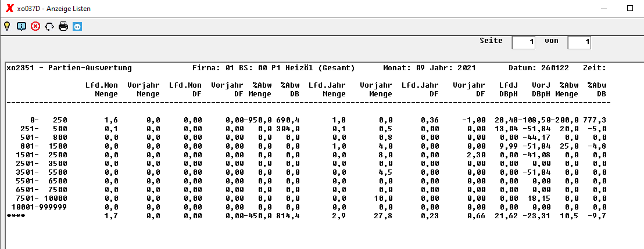
Task: Print the list with the printer icon
Action: point(63,26)
